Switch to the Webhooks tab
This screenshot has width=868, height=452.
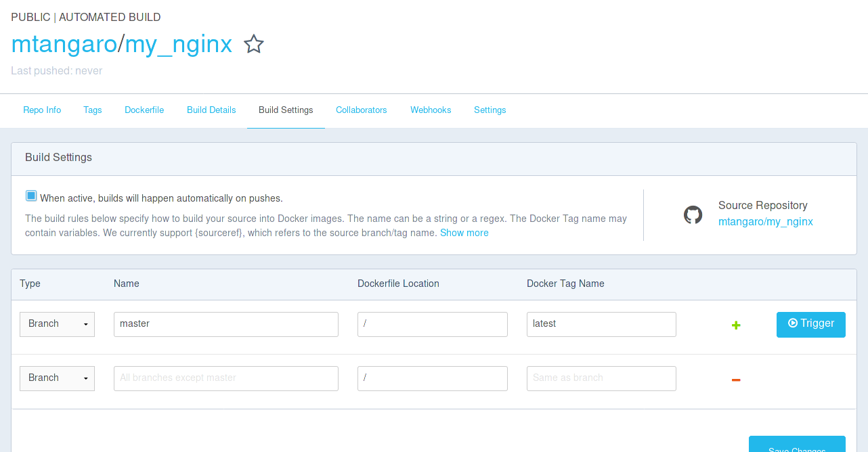[431, 110]
